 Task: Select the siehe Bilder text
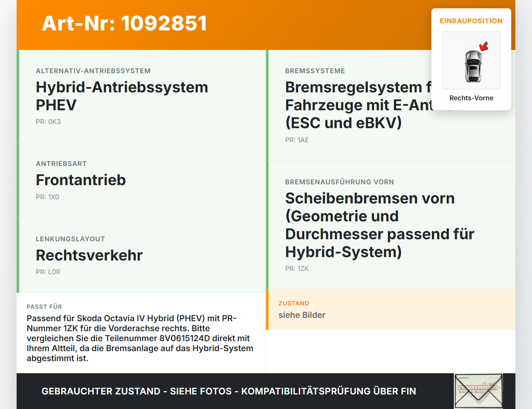click(302, 315)
